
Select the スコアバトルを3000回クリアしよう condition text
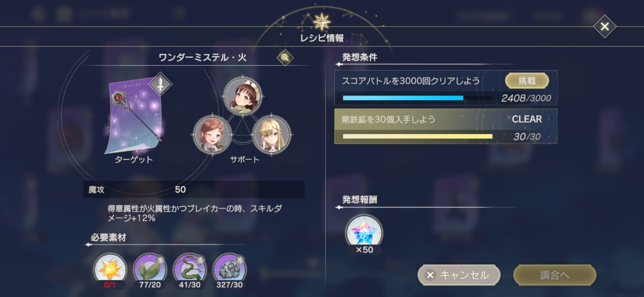tap(411, 81)
